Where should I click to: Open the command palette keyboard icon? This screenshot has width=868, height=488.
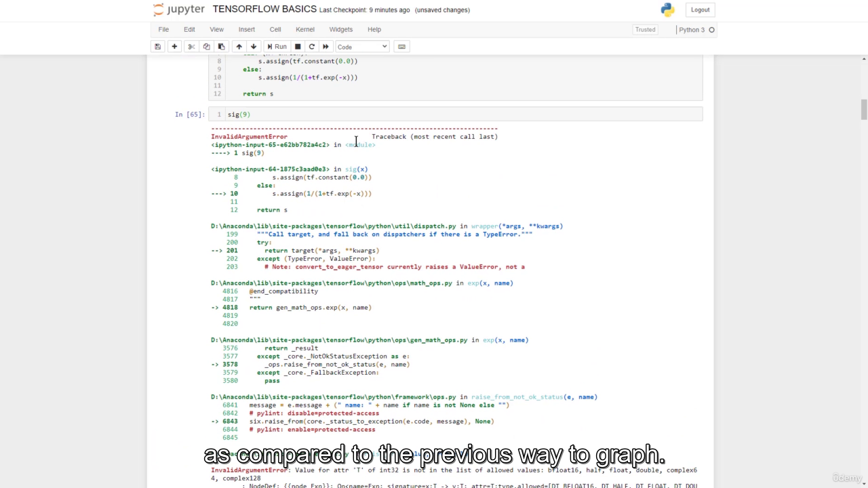[x=401, y=47]
